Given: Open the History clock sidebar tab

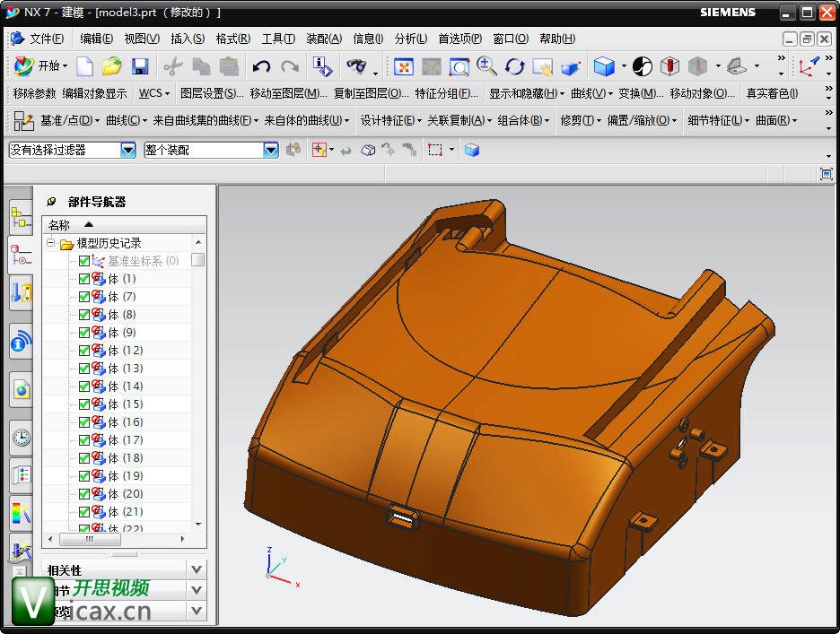Looking at the screenshot, I should tap(21, 437).
